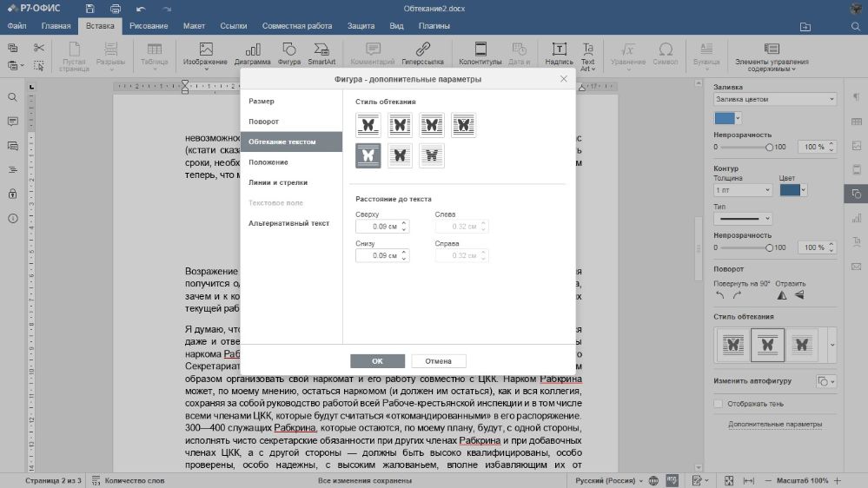Select Положение in dialog sidebar
Viewport: 868px width, 488px height.
pos(268,162)
